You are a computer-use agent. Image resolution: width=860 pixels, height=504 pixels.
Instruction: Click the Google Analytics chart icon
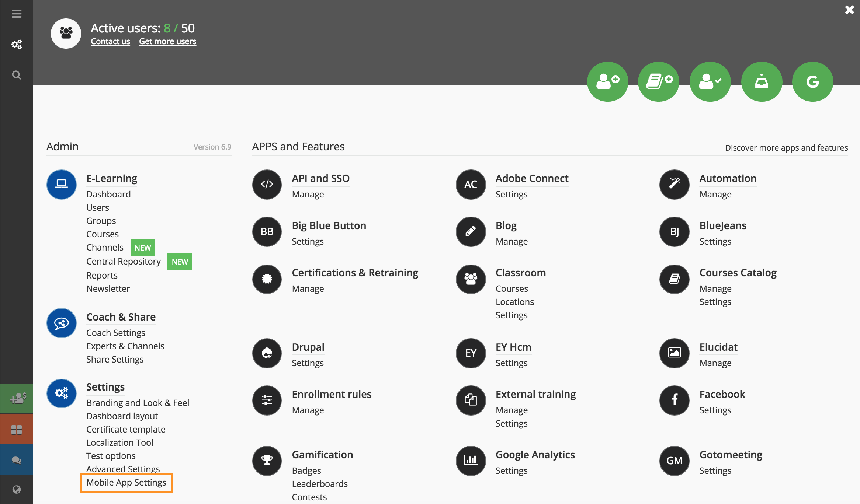[x=471, y=461]
